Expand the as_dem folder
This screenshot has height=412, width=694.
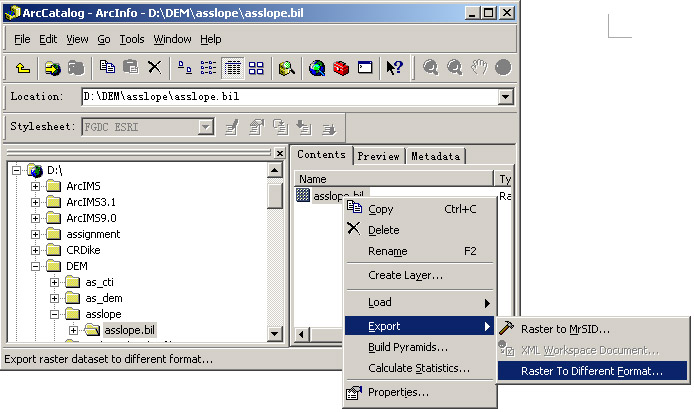54,298
